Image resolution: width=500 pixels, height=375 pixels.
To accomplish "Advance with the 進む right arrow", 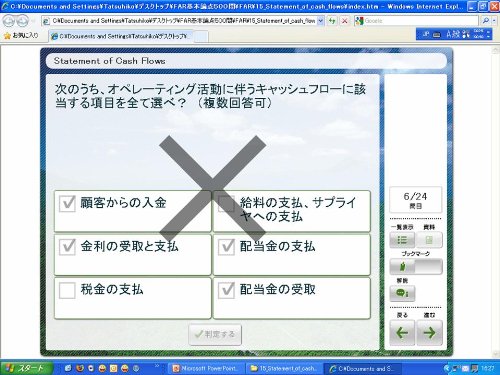I will [x=429, y=332].
